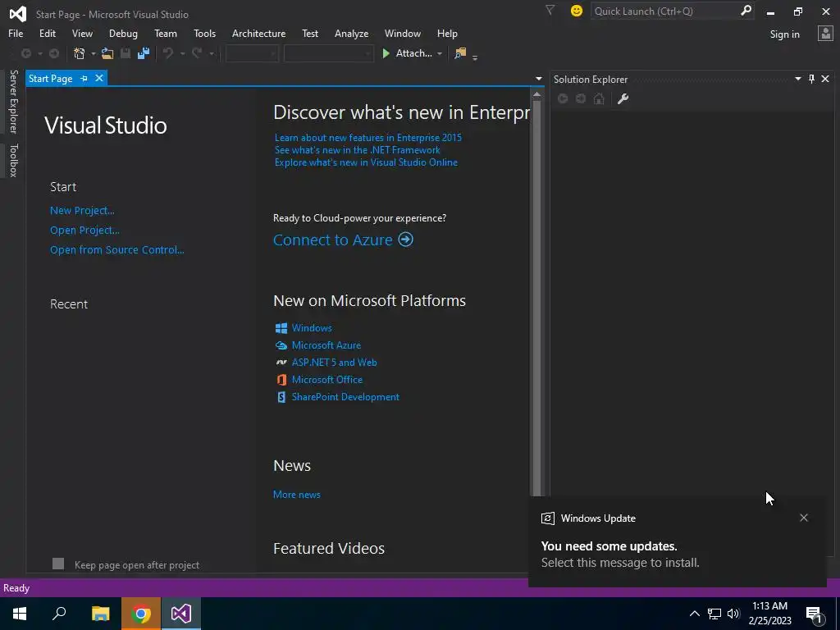Toggle auto-hide pin on Solution Explorer
840x630 pixels.
(x=811, y=79)
